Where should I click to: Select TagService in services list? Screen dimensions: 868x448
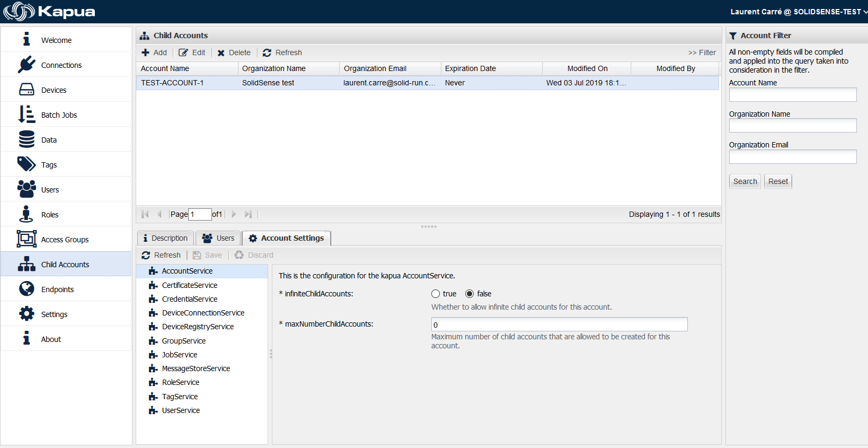tap(202, 397)
